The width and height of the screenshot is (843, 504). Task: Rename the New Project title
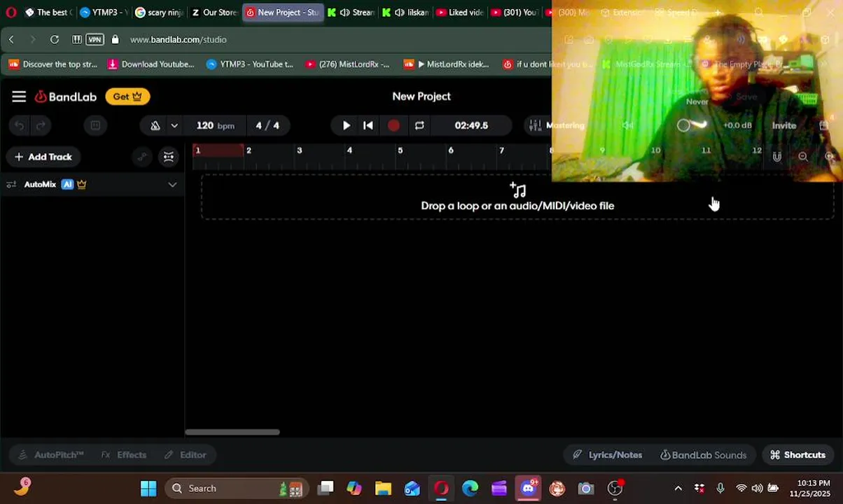(x=421, y=97)
